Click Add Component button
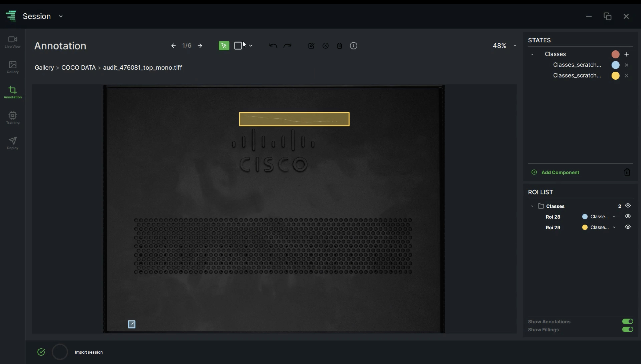The height and width of the screenshot is (364, 641). coord(555,172)
